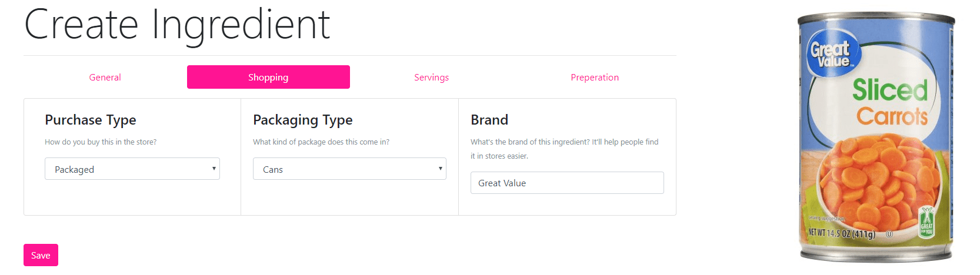Click the net weight label on the can
Viewport: 980px width, 275px height.
(842, 233)
